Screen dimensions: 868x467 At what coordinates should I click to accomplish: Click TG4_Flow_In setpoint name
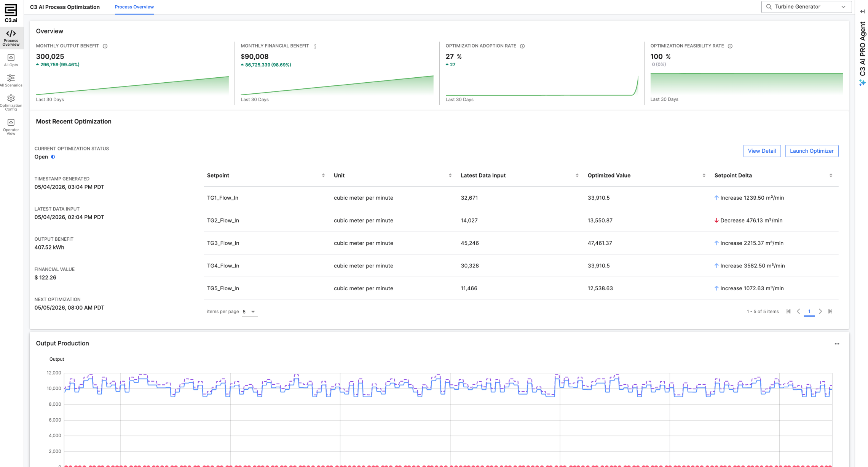point(223,265)
